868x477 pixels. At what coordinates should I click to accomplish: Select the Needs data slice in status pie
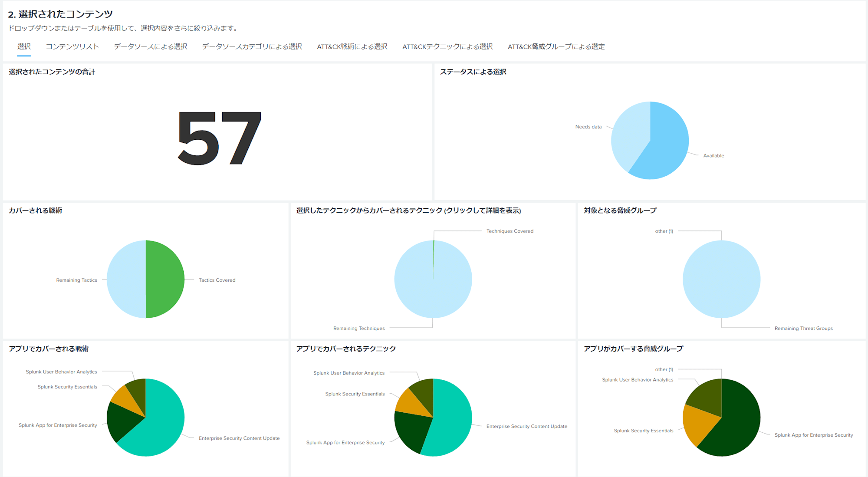point(629,137)
